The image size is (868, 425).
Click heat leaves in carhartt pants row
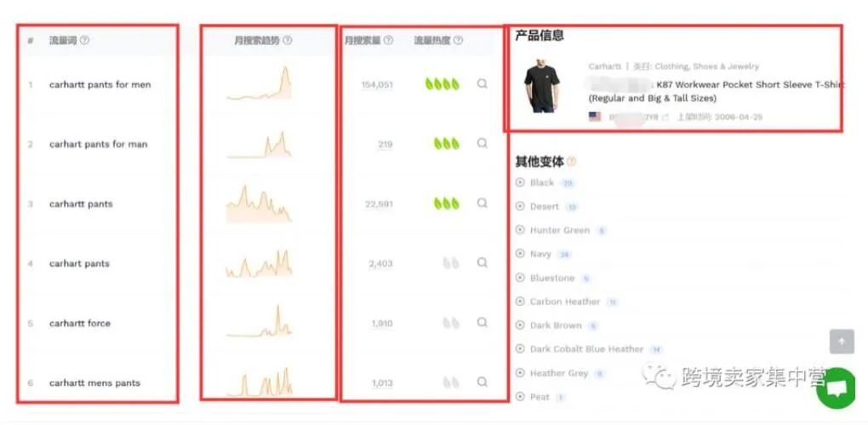click(x=447, y=203)
